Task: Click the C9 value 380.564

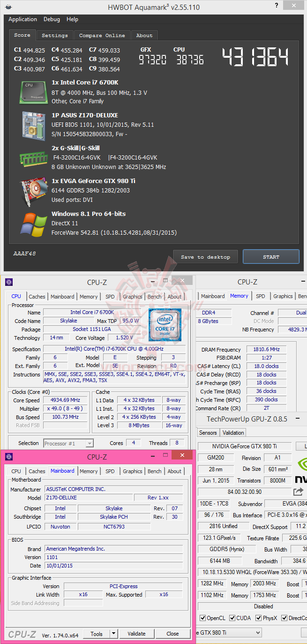Action: click(x=109, y=69)
